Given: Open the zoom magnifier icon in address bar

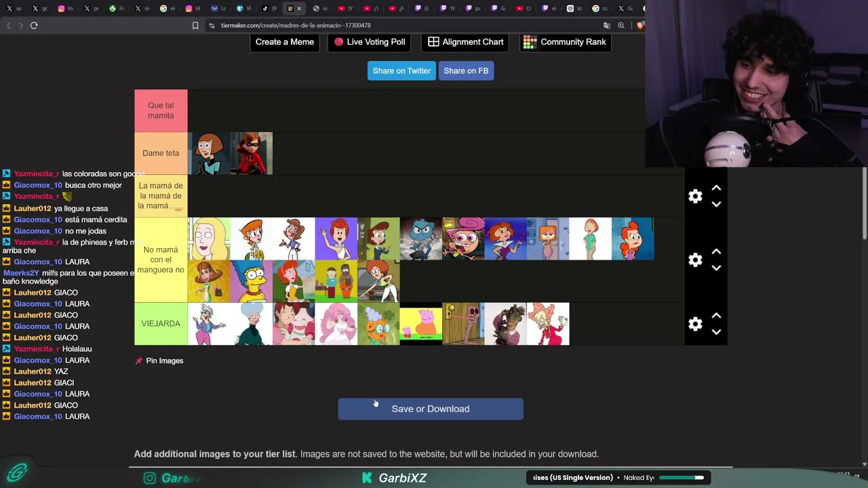Looking at the screenshot, I should [621, 25].
